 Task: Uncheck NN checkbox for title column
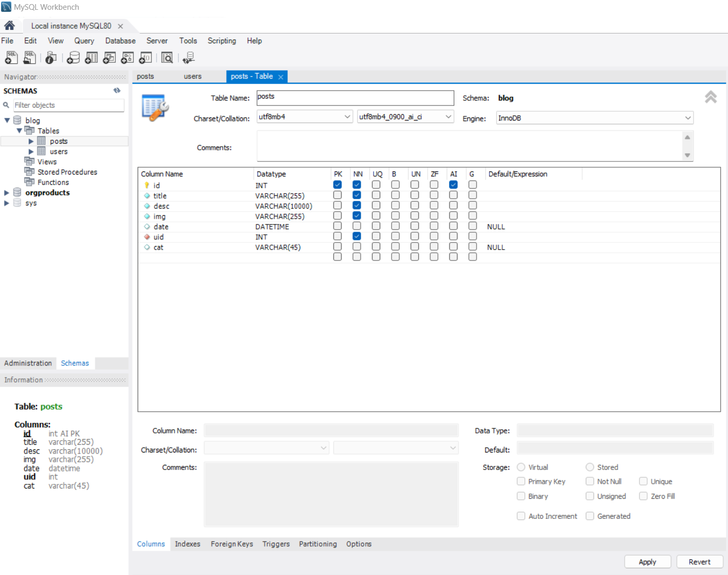[x=357, y=195]
